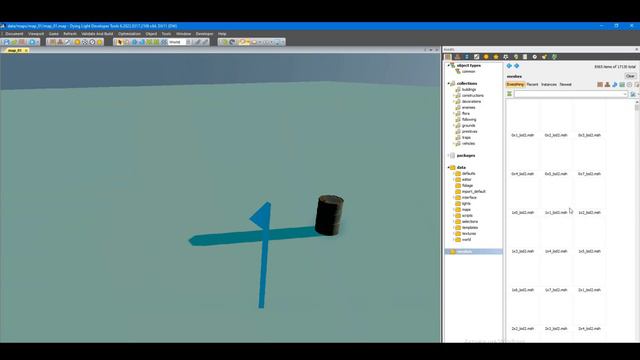Select the interface folder
Screen dimensions: 640x360
469,198
